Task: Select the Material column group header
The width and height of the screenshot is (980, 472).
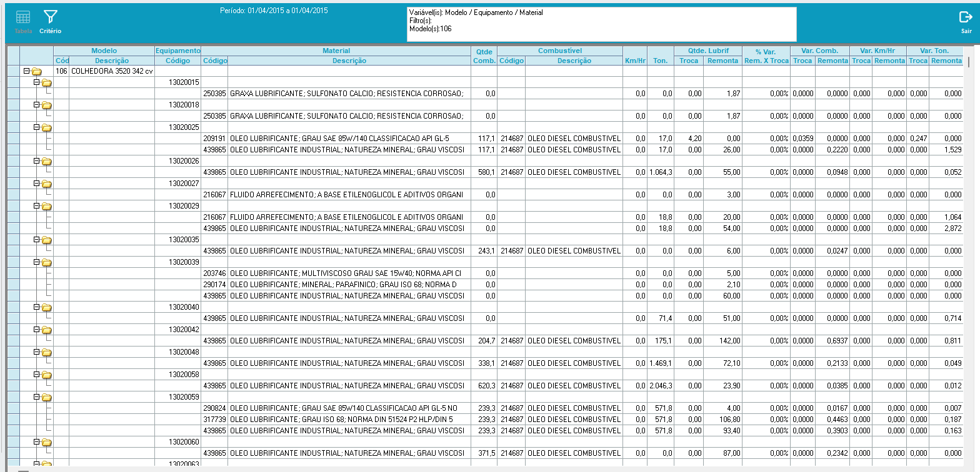Action: [x=336, y=51]
